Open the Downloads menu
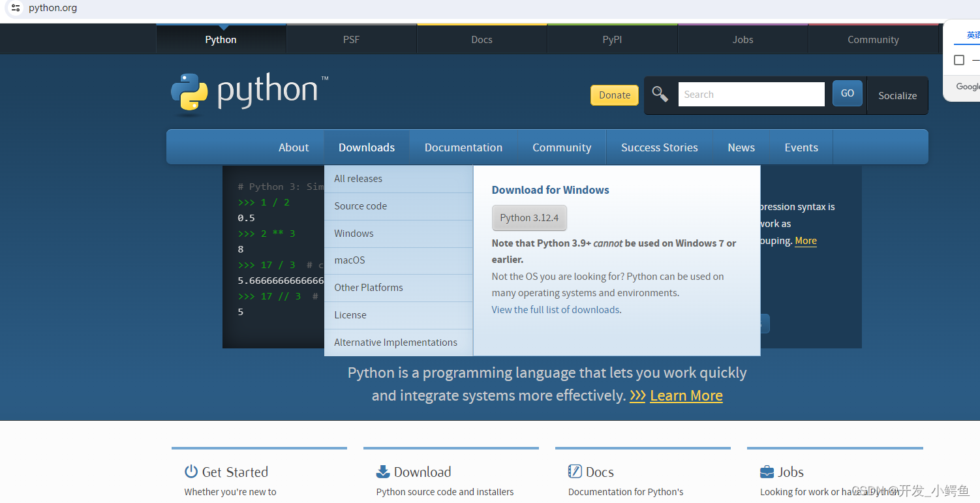Viewport: 980px width, 503px height. 366,147
